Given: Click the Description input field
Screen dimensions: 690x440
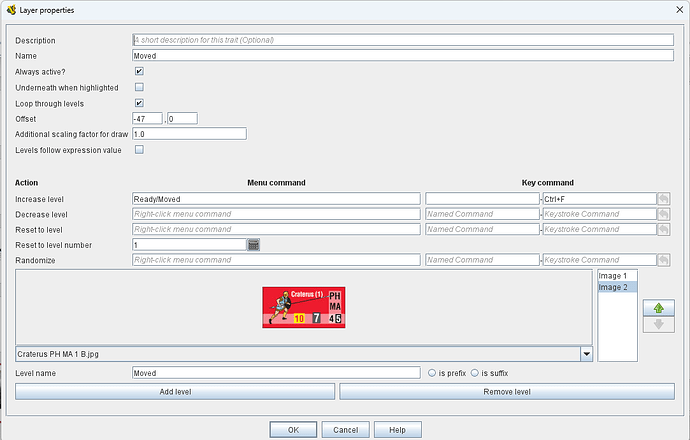Looking at the screenshot, I should (403, 40).
